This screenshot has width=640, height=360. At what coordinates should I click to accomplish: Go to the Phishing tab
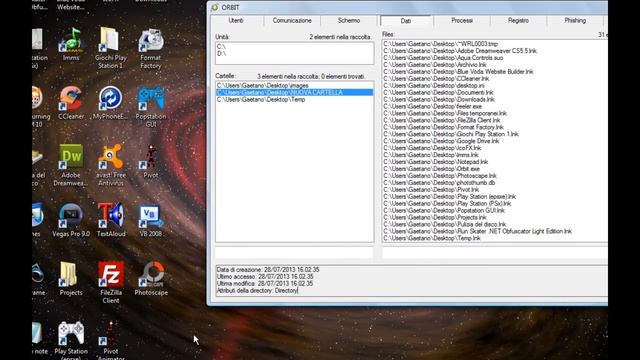(x=575, y=20)
